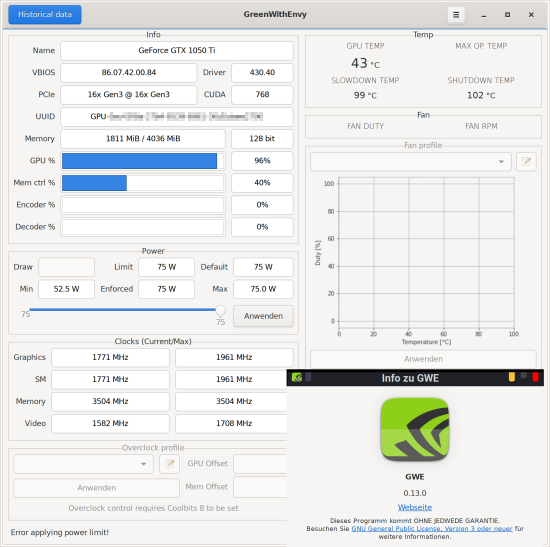Click the small GWE icon in dialog titlebar
This screenshot has height=547, width=550.
pyautogui.click(x=297, y=377)
